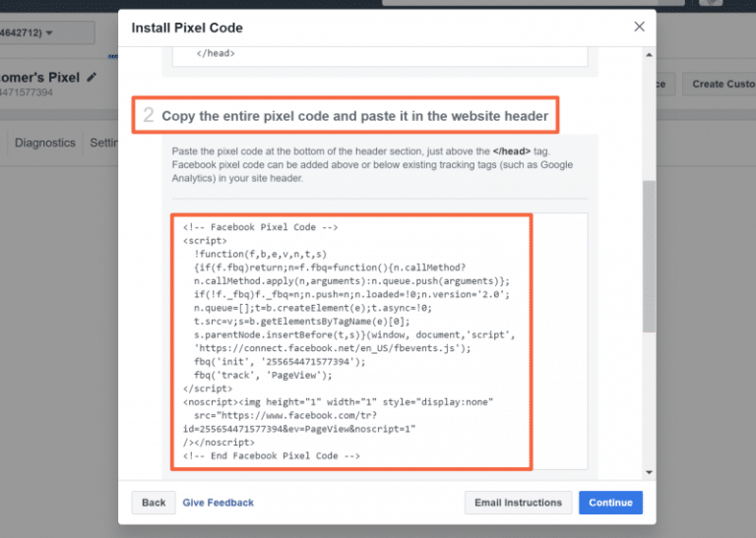Click the fbq init line in code
The width and height of the screenshot is (756, 538).
(x=280, y=362)
